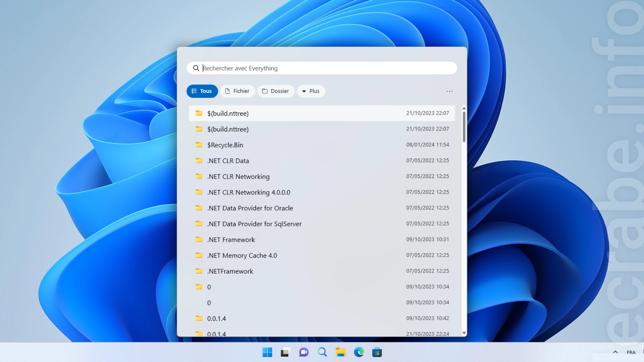The height and width of the screenshot is (362, 644).
Task: Launch Microsoft Edge from the taskbar
Action: (359, 352)
